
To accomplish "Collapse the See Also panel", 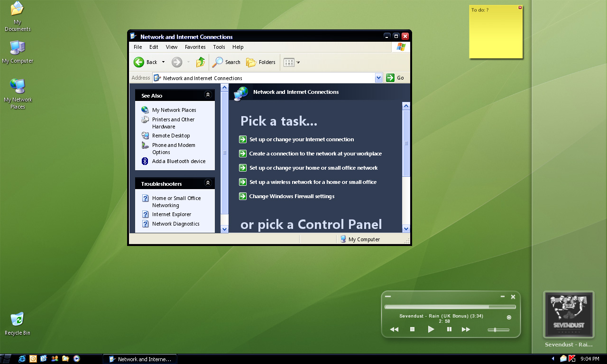I will coord(208,95).
